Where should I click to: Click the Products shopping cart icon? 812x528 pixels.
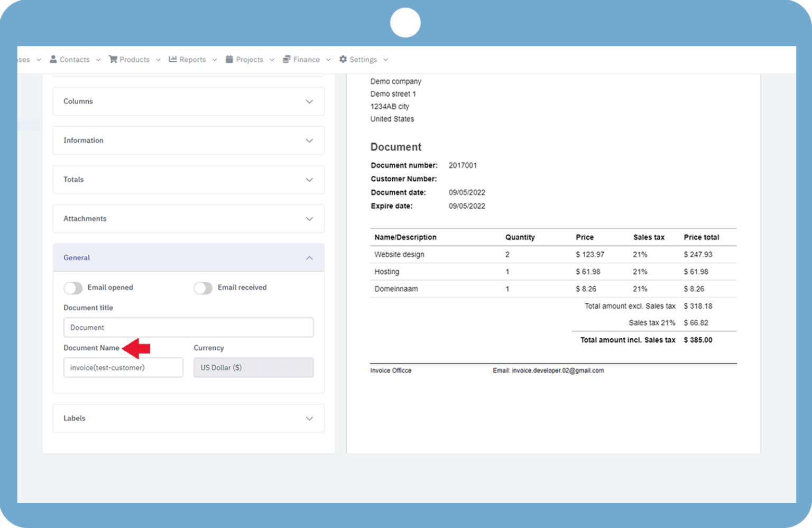tap(113, 59)
